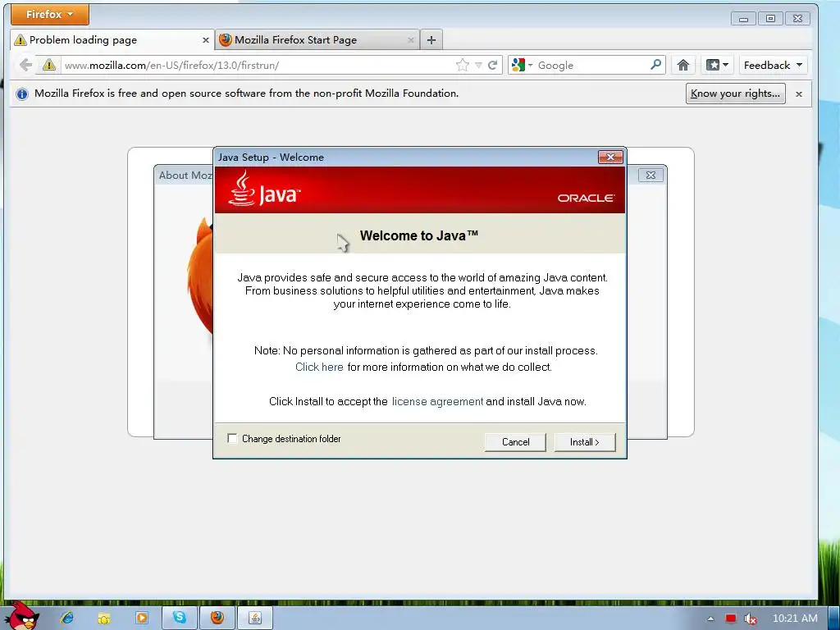Image resolution: width=840 pixels, height=630 pixels.
Task: Close the Java Setup dialog
Action: pos(610,157)
